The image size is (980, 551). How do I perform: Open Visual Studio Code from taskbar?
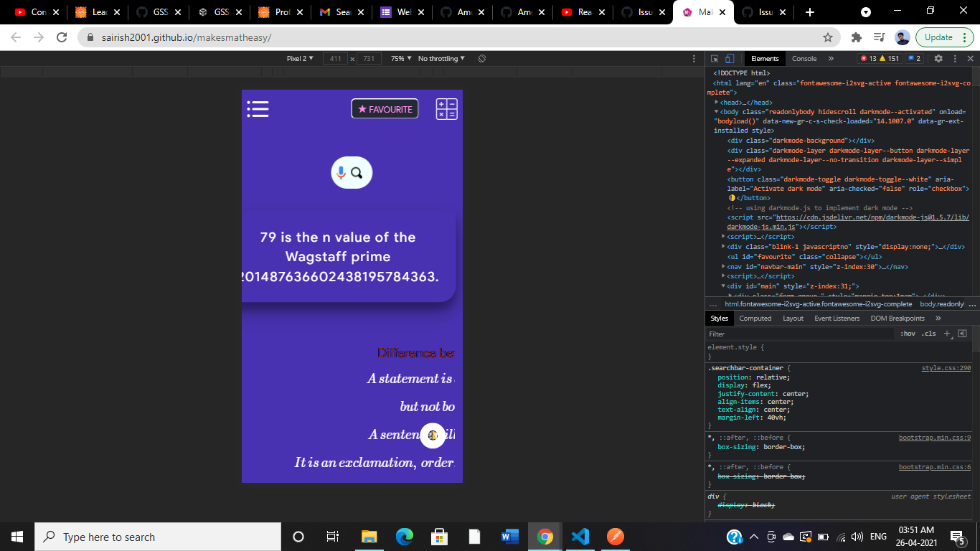coord(580,537)
